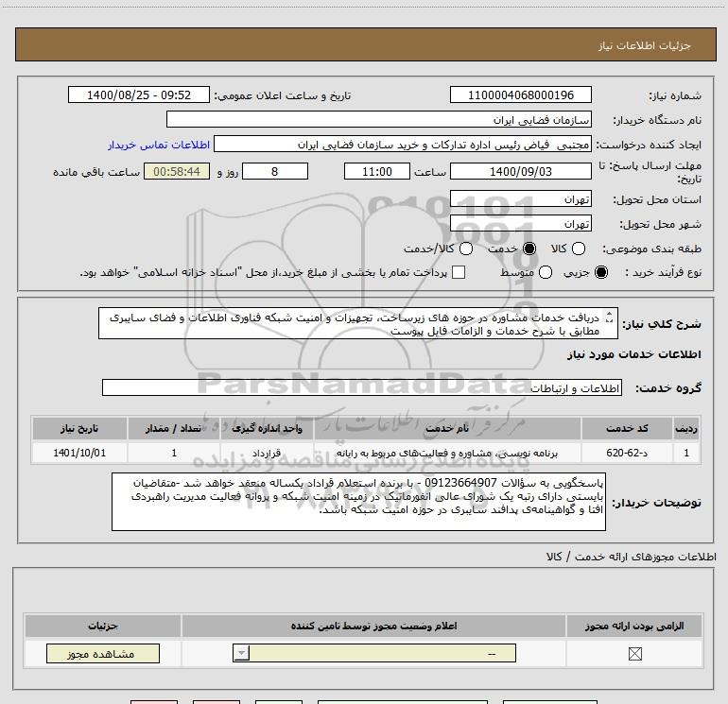Click اعلام وضعیت مجوز توسط تامین کننده header

373,626
